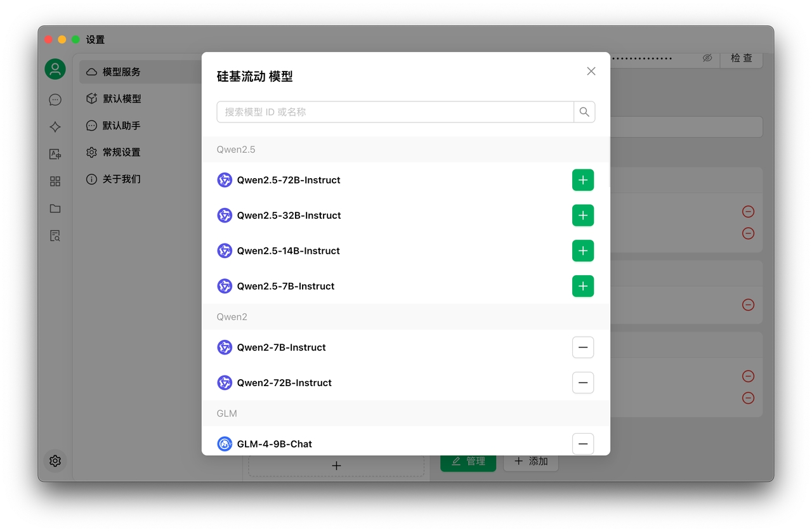
Task: Select 默认模型 settings menu item
Action: pos(122,99)
